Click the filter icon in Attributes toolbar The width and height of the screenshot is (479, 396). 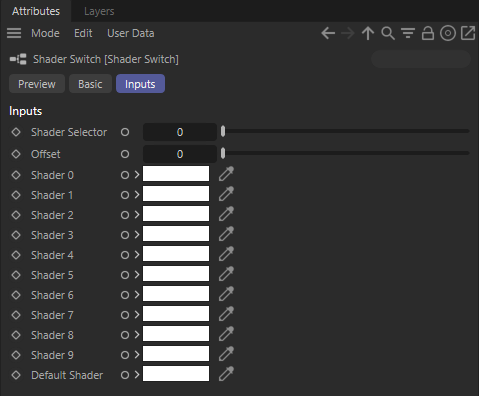[x=408, y=34]
